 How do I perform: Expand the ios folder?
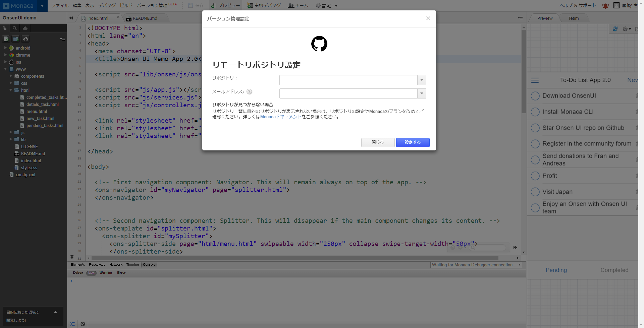tap(5, 62)
